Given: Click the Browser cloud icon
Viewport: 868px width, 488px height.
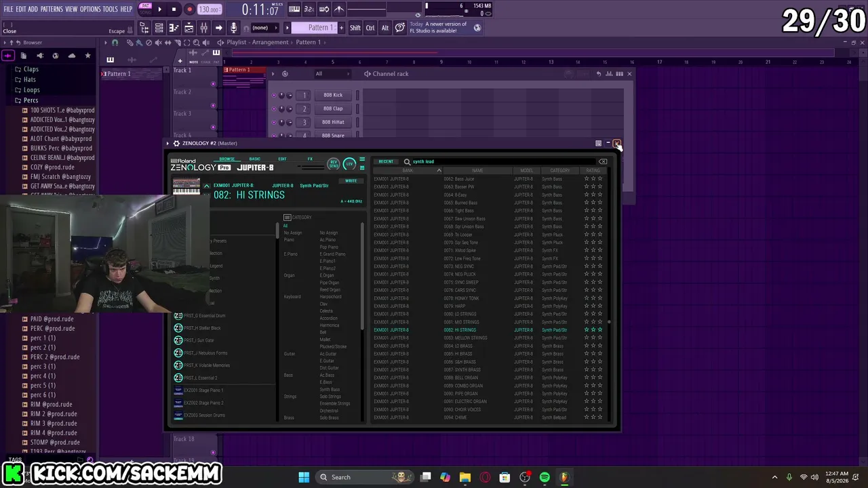Looking at the screenshot, I should point(72,56).
